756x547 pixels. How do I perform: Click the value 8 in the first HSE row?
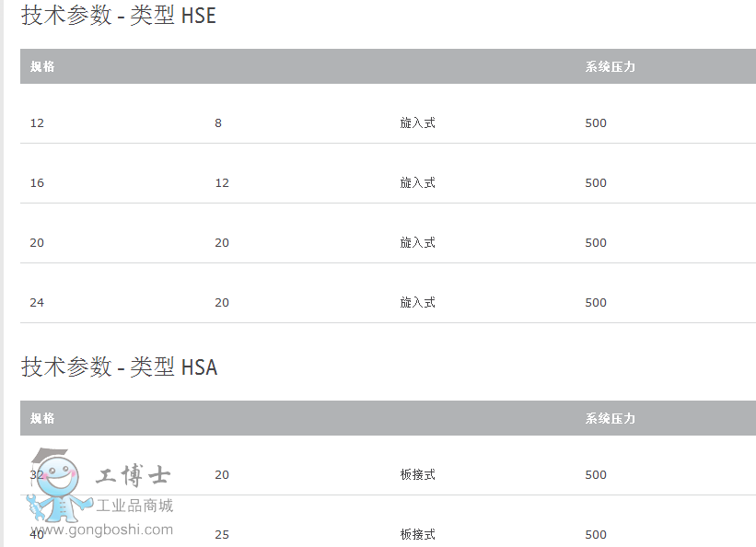point(218,123)
